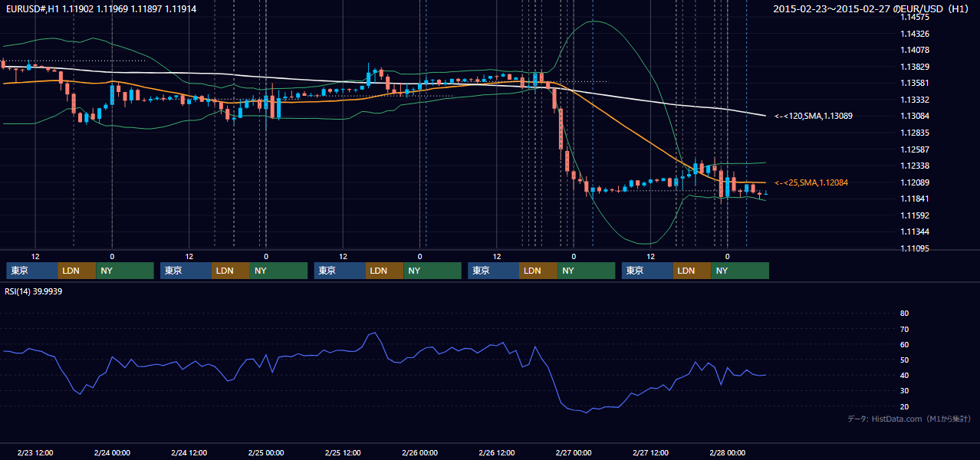Click price axis value 1.12587
The image size is (980, 460).
[x=914, y=149]
